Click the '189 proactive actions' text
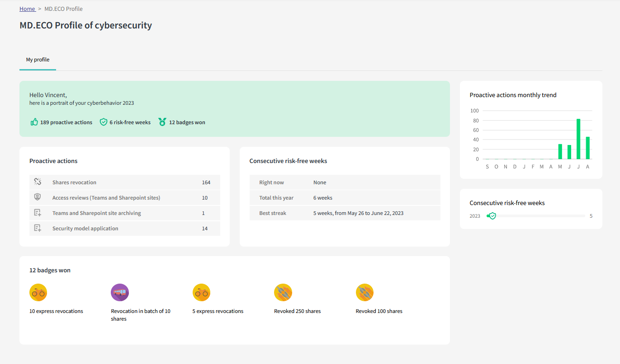This screenshot has height=364, width=620. (x=66, y=122)
